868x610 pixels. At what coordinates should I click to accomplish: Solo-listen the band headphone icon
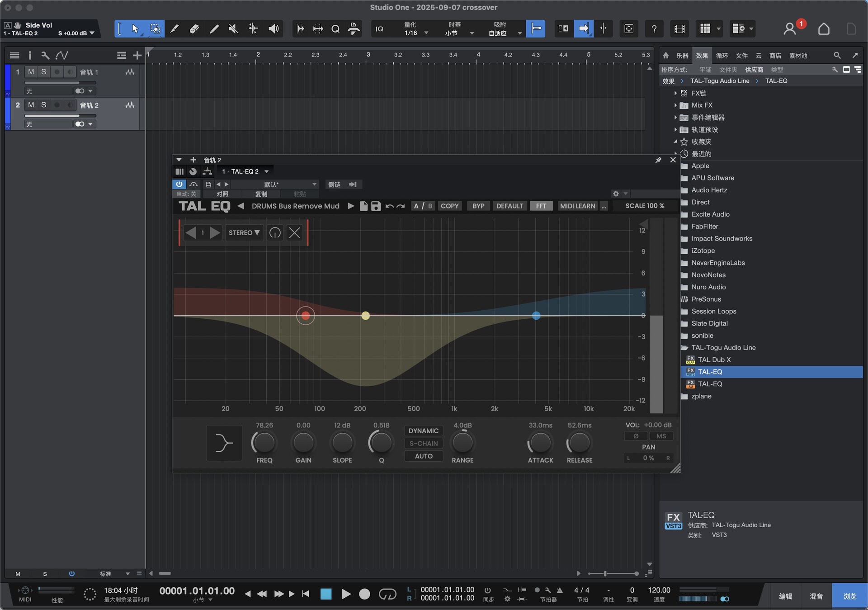coord(275,233)
